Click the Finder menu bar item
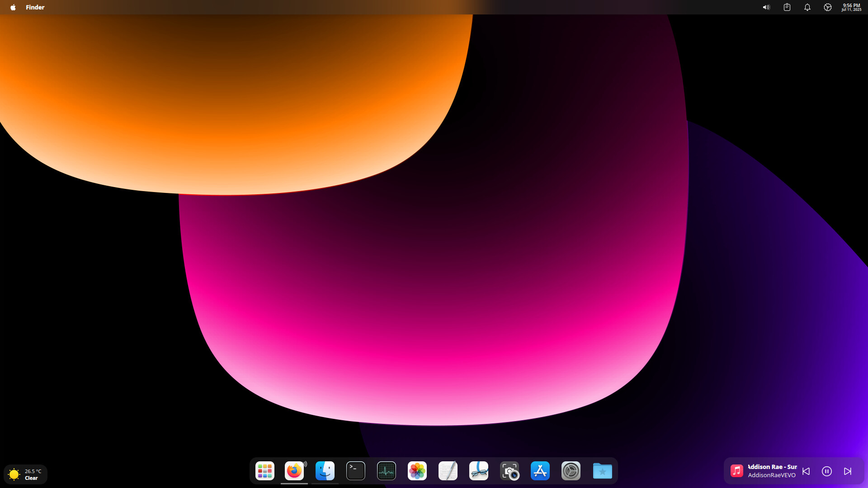Viewport: 868px width, 488px height. [35, 7]
